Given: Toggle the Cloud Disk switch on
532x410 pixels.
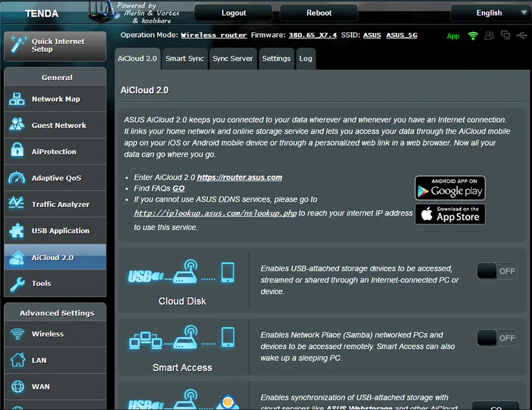Looking at the screenshot, I should pos(497,271).
